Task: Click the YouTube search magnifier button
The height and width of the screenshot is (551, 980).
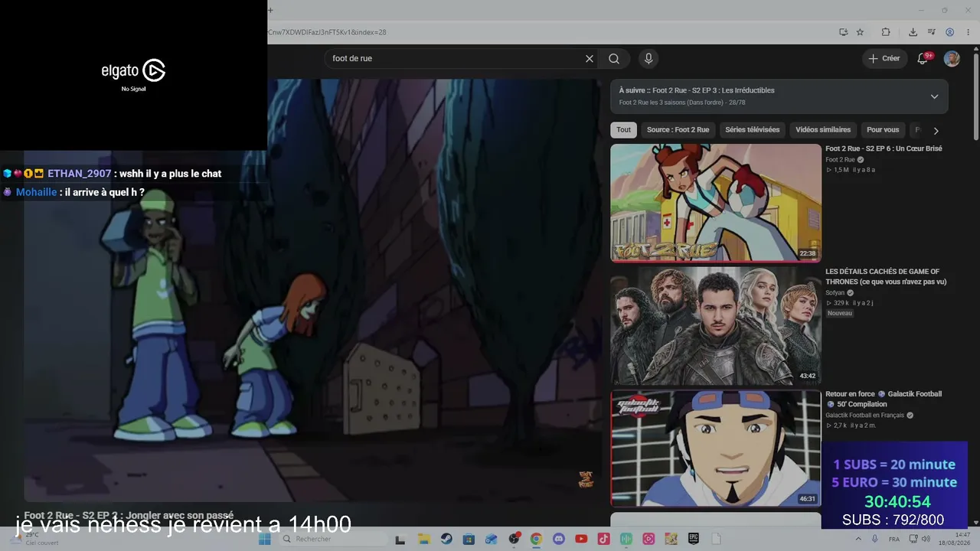Action: point(614,59)
